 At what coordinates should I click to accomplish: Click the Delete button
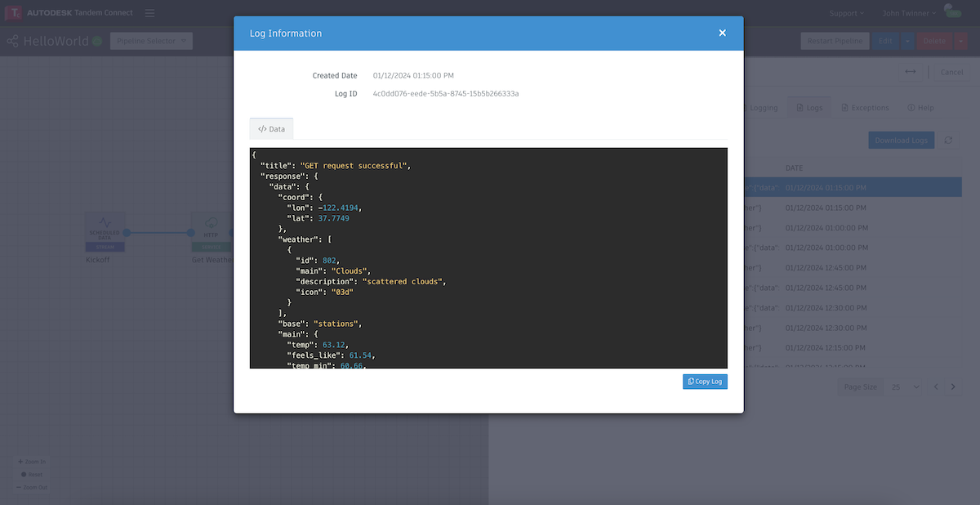(x=935, y=41)
